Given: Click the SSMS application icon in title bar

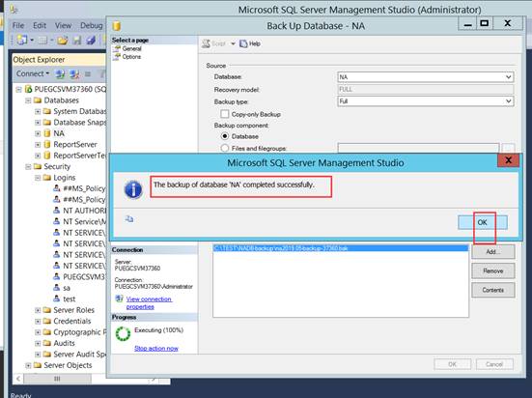Looking at the screenshot, I should 14,10.
